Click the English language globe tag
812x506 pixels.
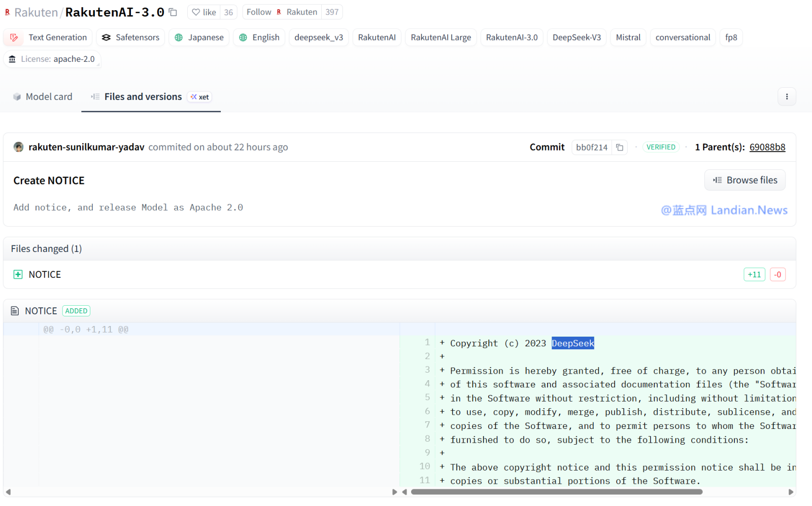click(259, 38)
